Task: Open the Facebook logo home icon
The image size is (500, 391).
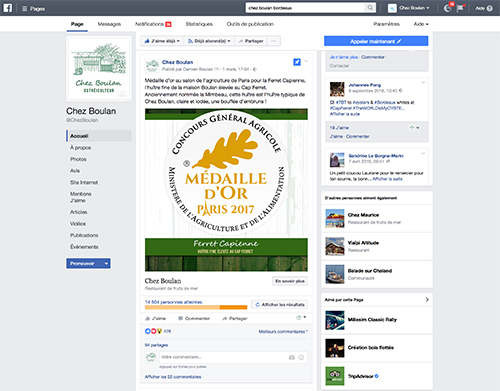Action: pyautogui.click(x=8, y=8)
